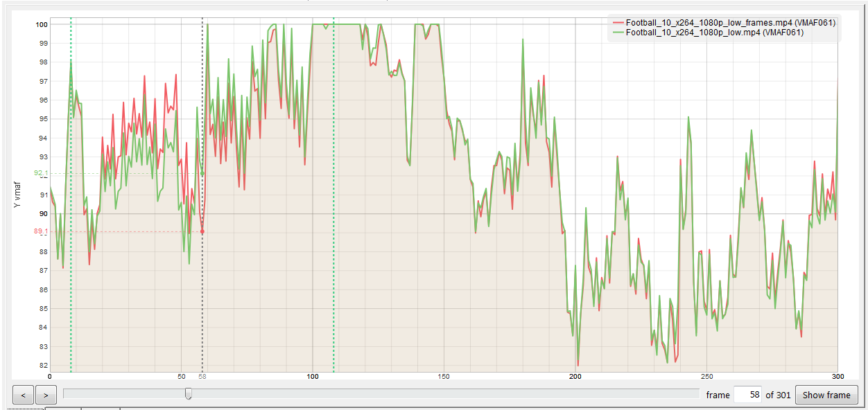Screen dimensions: 868x410
Task: Click the 58 frame label on the X axis
Action: pos(202,376)
